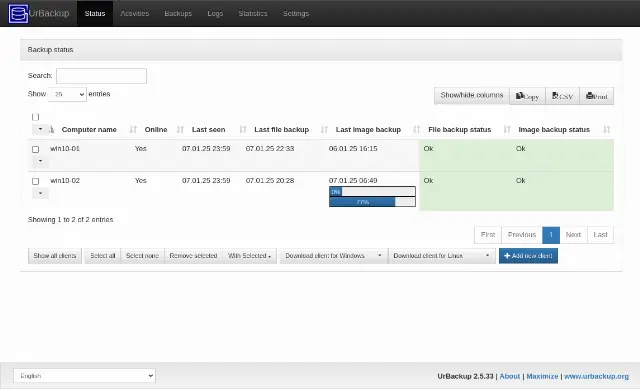Open the Logs tab
The height and width of the screenshot is (390, 640).
[215, 13]
